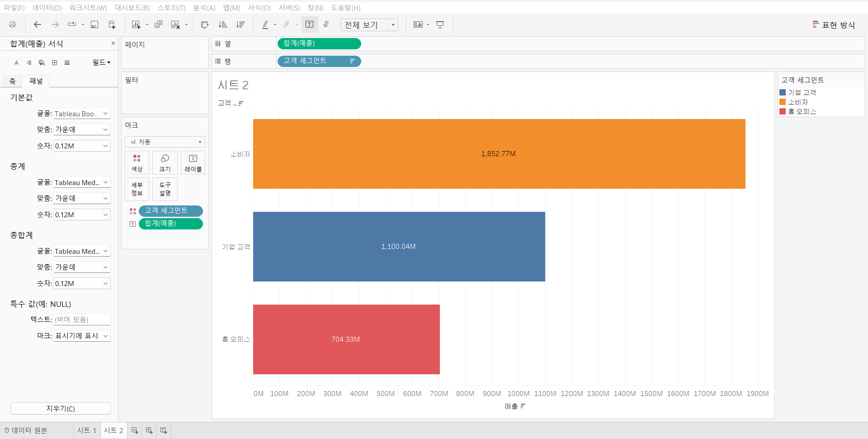The image size is (868, 439).
Task: Select the blue 기업 고객 bar
Action: click(399, 247)
